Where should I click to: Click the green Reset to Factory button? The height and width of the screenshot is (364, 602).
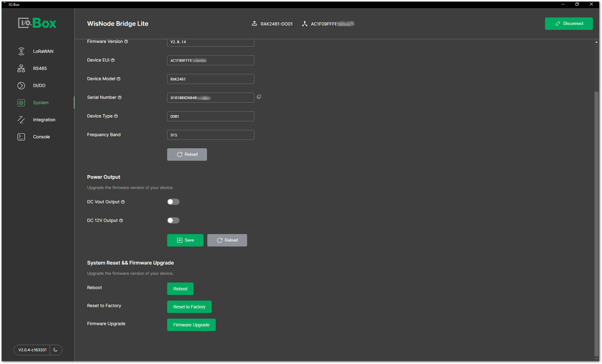pos(189,307)
